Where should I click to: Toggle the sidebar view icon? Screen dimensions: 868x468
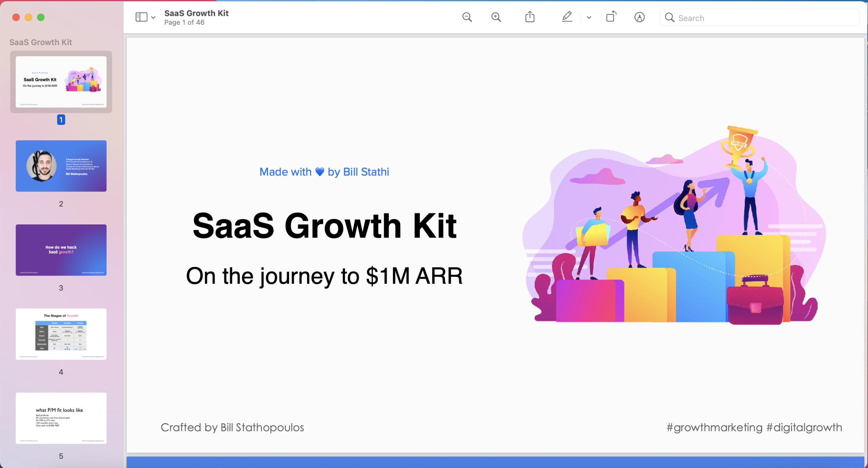[x=141, y=17]
